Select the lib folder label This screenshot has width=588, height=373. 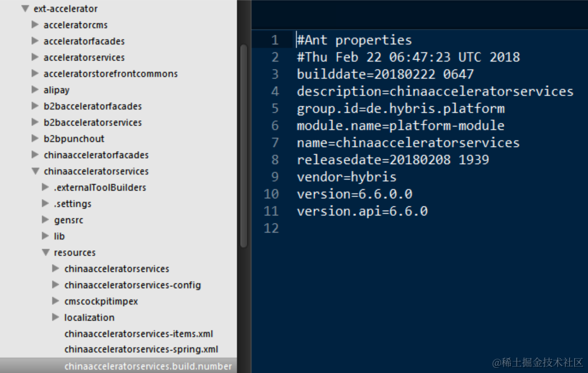click(x=59, y=236)
